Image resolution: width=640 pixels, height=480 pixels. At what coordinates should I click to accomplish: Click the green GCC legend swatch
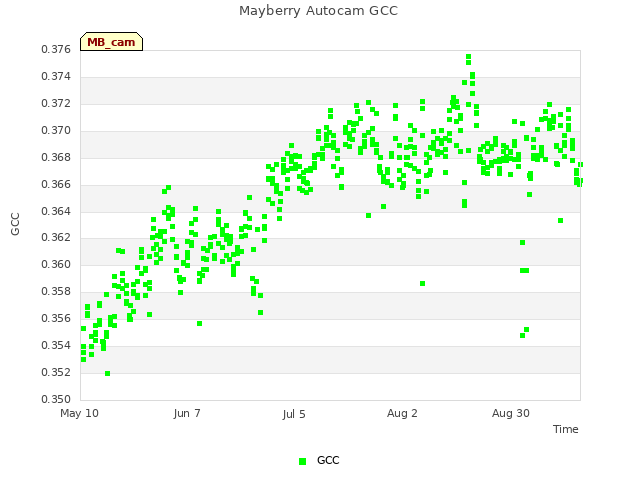(x=302, y=461)
